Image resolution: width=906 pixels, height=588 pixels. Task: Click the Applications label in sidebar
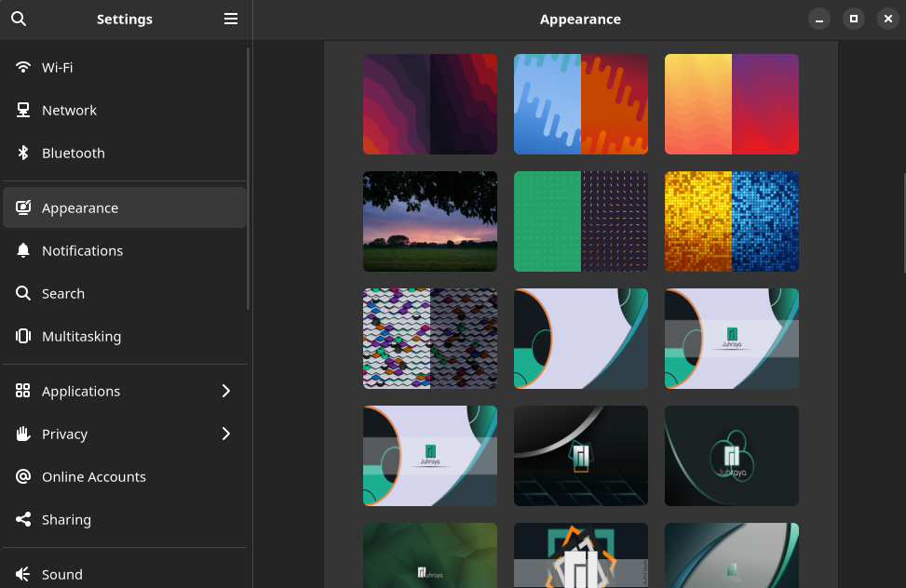[81, 392]
